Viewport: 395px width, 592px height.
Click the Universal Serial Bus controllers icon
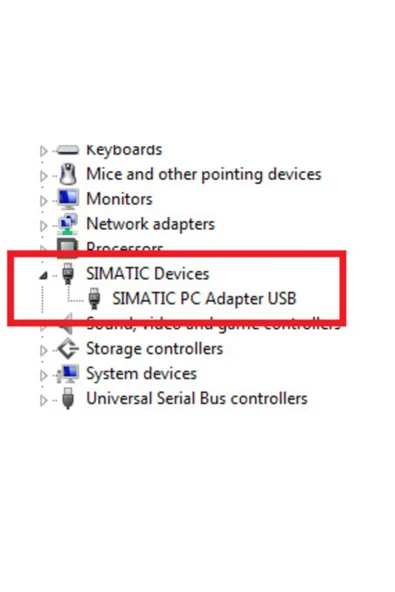(68, 398)
